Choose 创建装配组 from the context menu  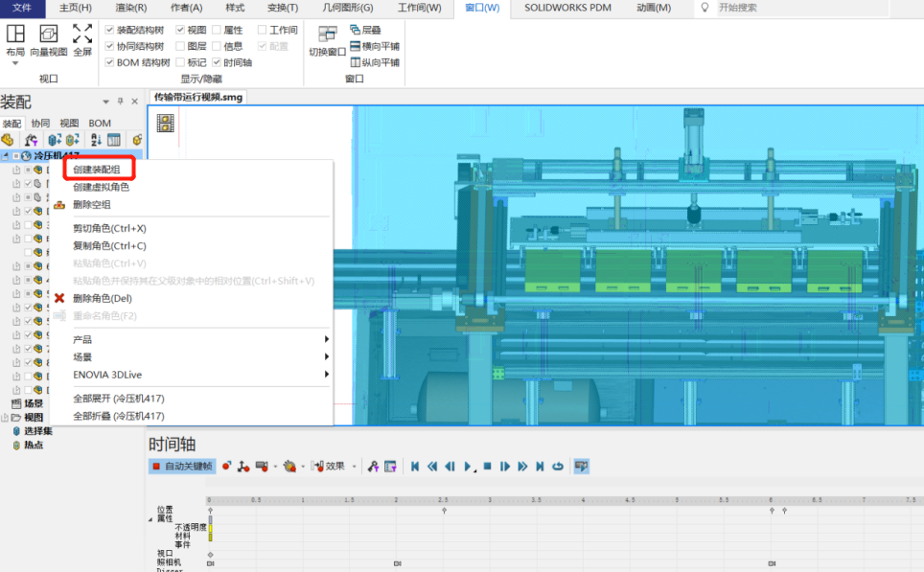pos(97,170)
